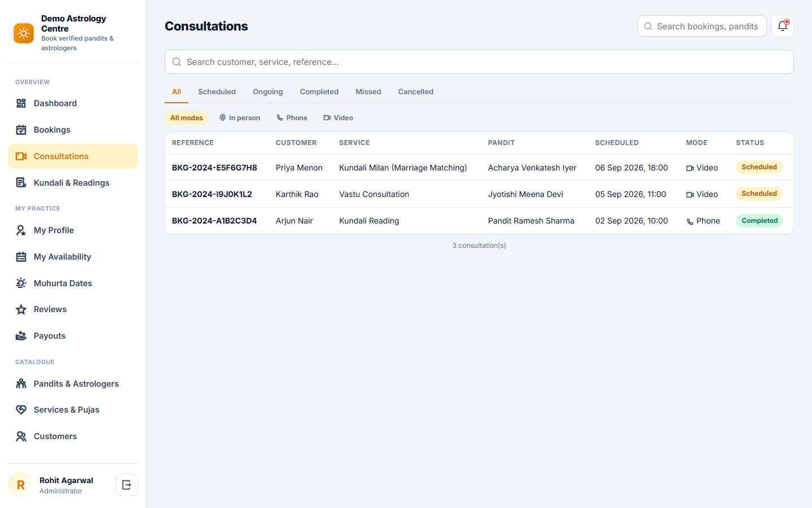This screenshot has width=812, height=508.
Task: Click the My Availability calendar icon
Action: [21, 257]
